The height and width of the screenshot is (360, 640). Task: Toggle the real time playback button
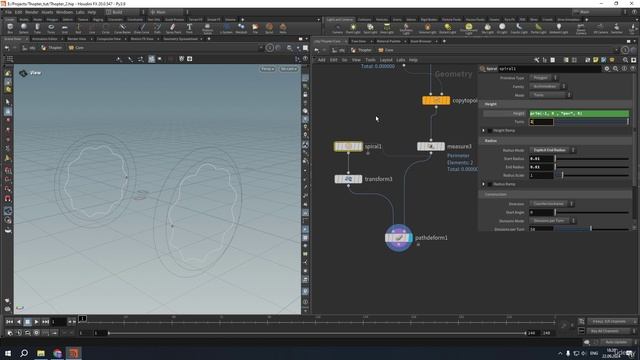(10, 333)
